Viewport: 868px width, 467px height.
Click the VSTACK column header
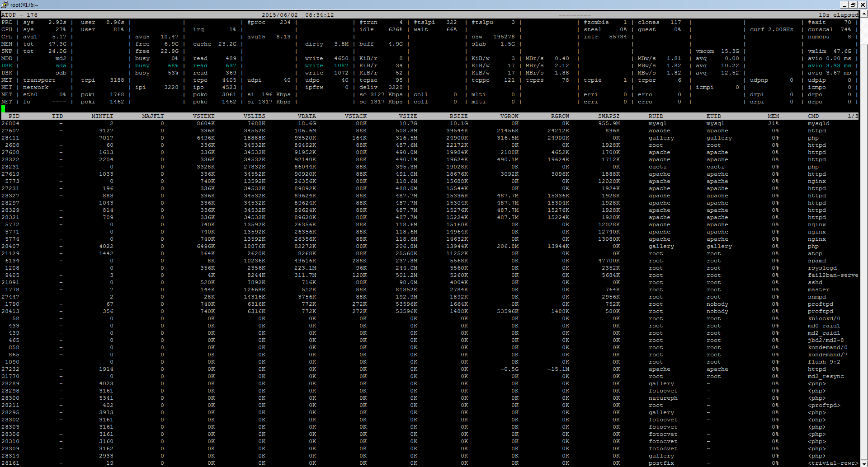click(356, 116)
